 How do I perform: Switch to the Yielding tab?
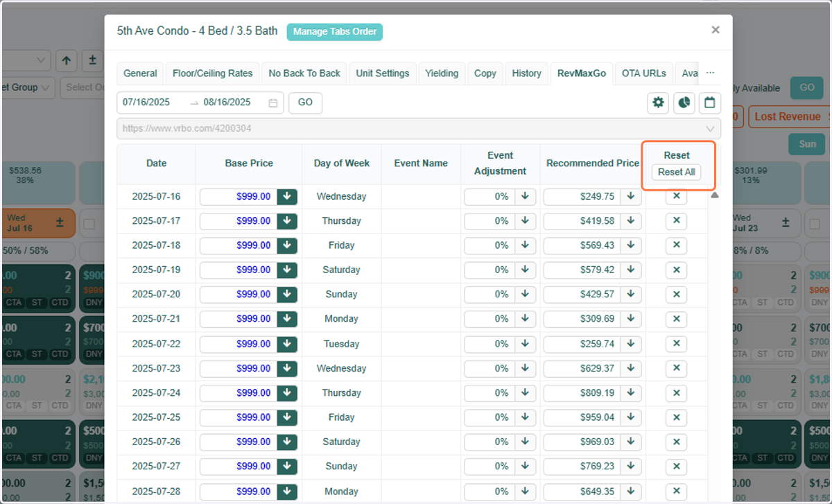pos(442,73)
